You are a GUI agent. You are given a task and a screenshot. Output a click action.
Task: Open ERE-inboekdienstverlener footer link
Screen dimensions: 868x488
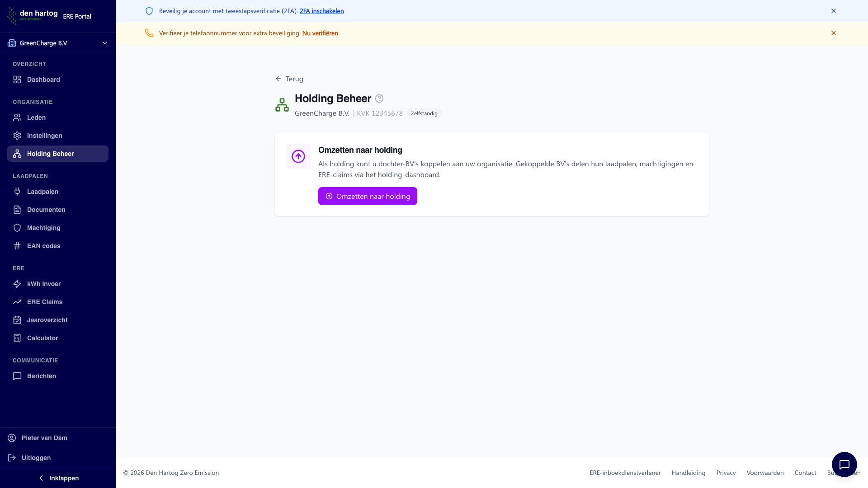click(x=625, y=473)
